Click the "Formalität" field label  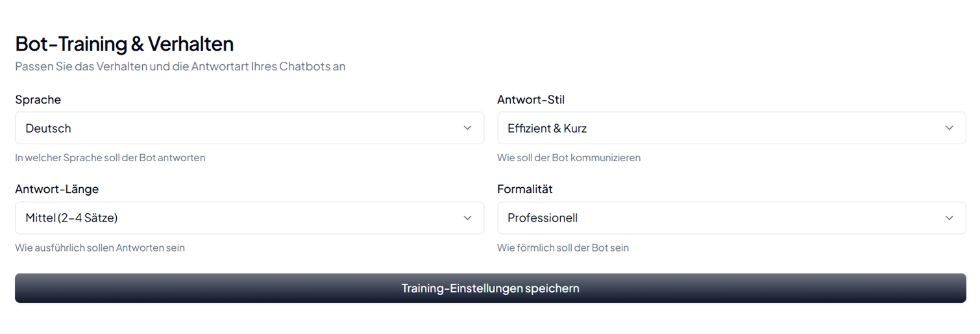pos(525,189)
